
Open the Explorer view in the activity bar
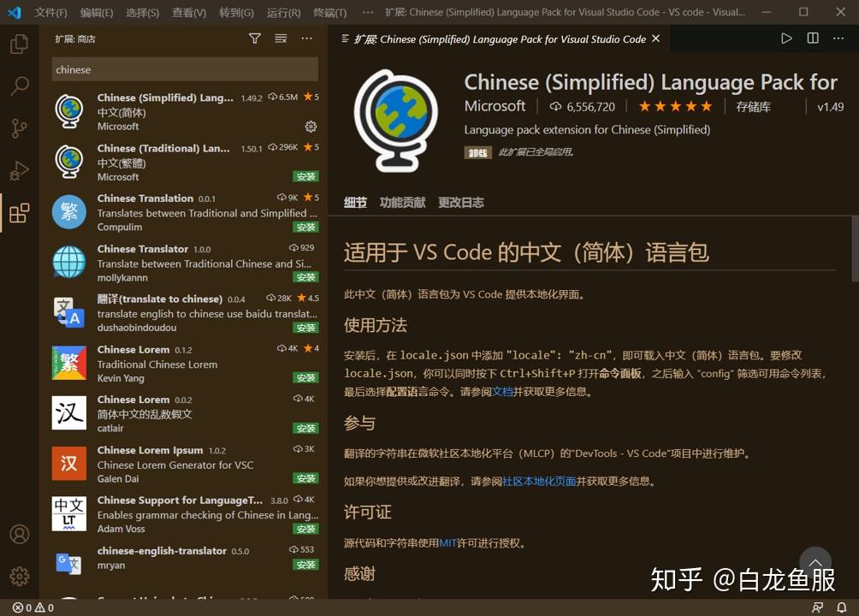coord(20,45)
